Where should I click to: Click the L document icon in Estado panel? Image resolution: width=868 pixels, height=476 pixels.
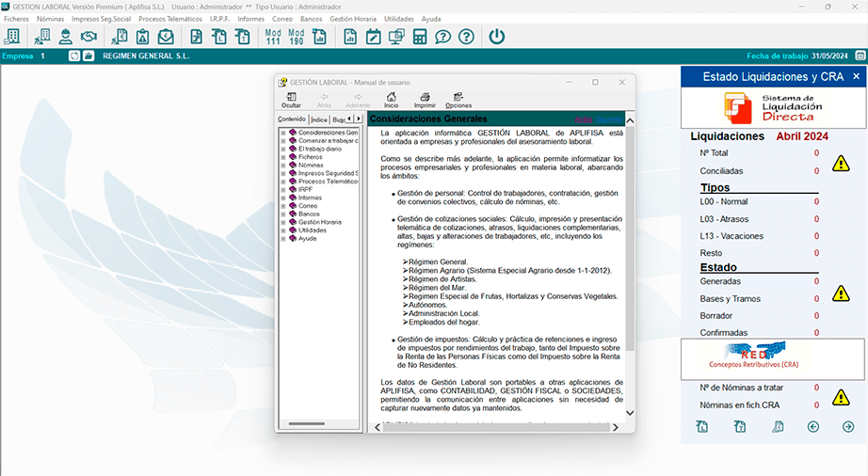pos(702,427)
